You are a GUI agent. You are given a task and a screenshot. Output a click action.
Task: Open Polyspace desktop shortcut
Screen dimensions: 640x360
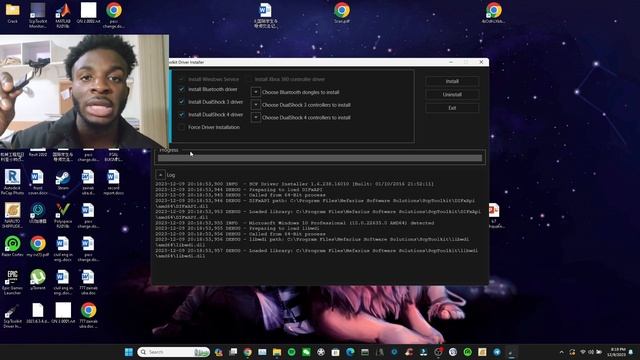63,216
